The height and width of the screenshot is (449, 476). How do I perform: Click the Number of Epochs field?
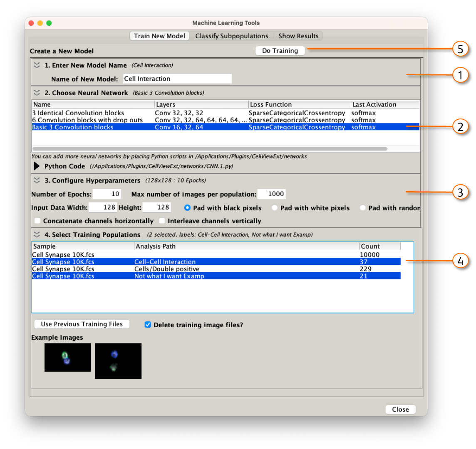coord(107,194)
